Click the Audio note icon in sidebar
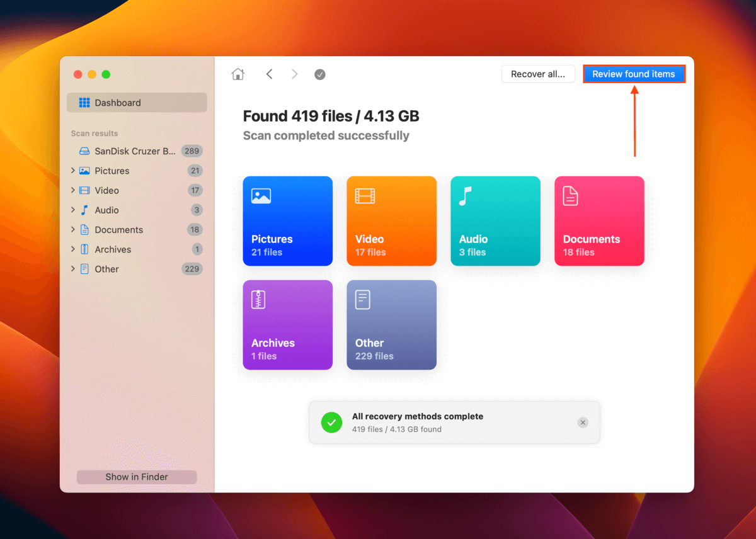This screenshot has width=756, height=539. 84,210
